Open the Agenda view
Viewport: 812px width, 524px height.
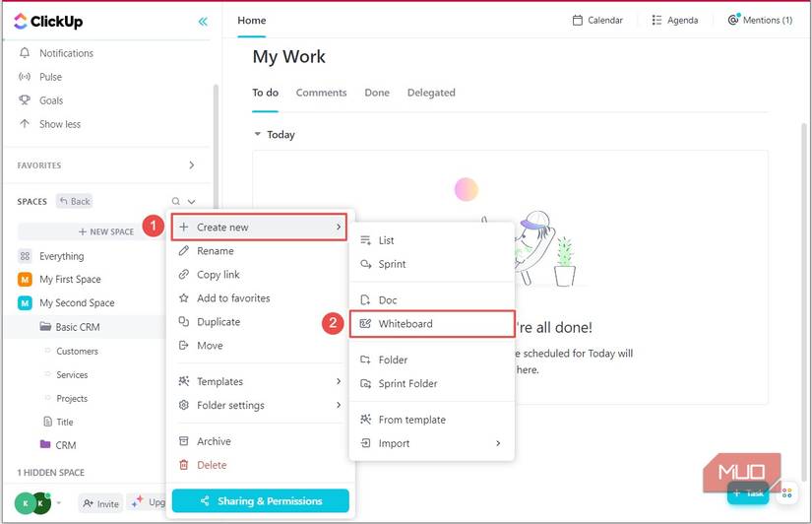[675, 21]
